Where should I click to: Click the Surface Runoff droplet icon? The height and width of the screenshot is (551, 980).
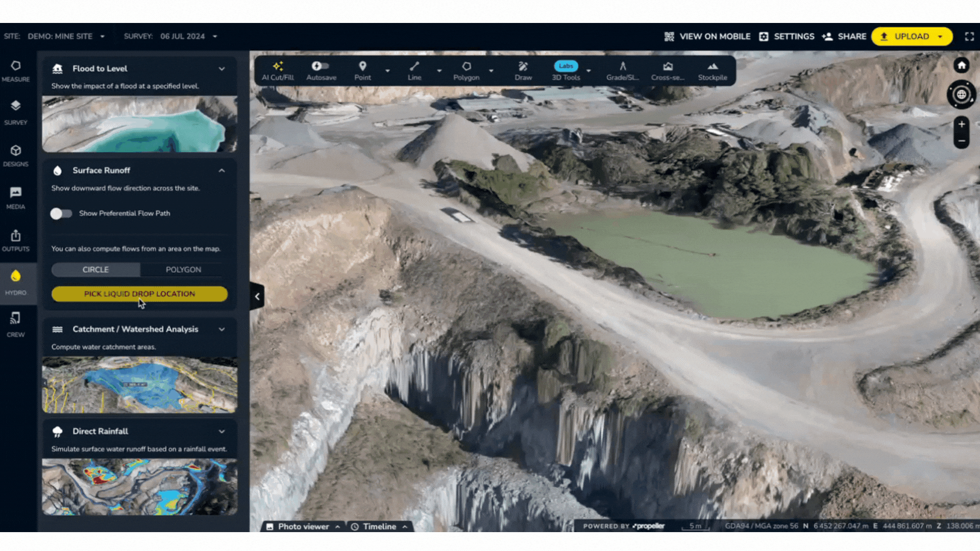click(x=58, y=170)
